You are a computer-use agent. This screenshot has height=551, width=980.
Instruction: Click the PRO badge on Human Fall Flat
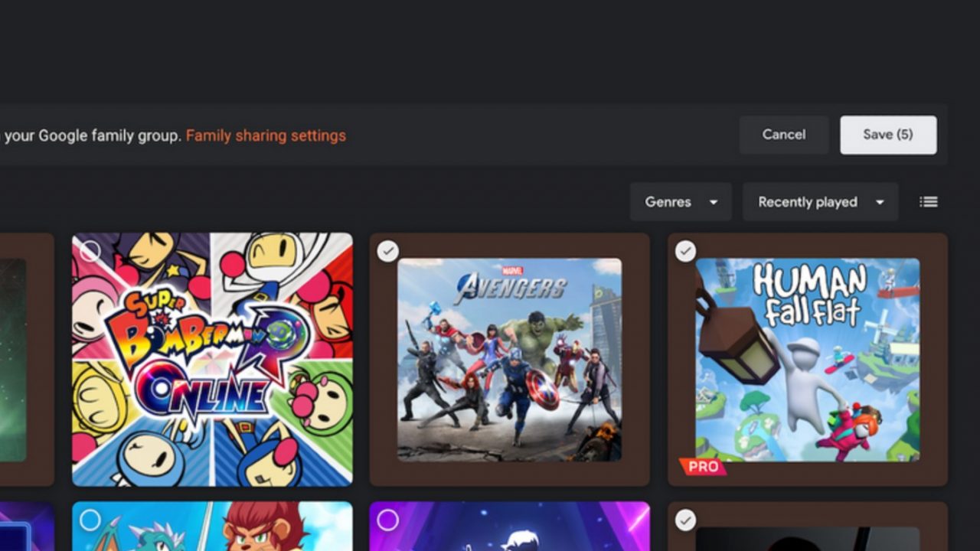702,467
